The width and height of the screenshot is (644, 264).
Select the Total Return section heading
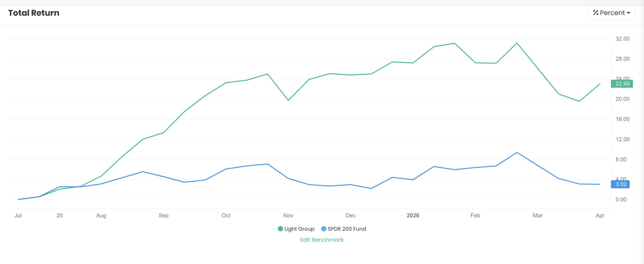(34, 13)
